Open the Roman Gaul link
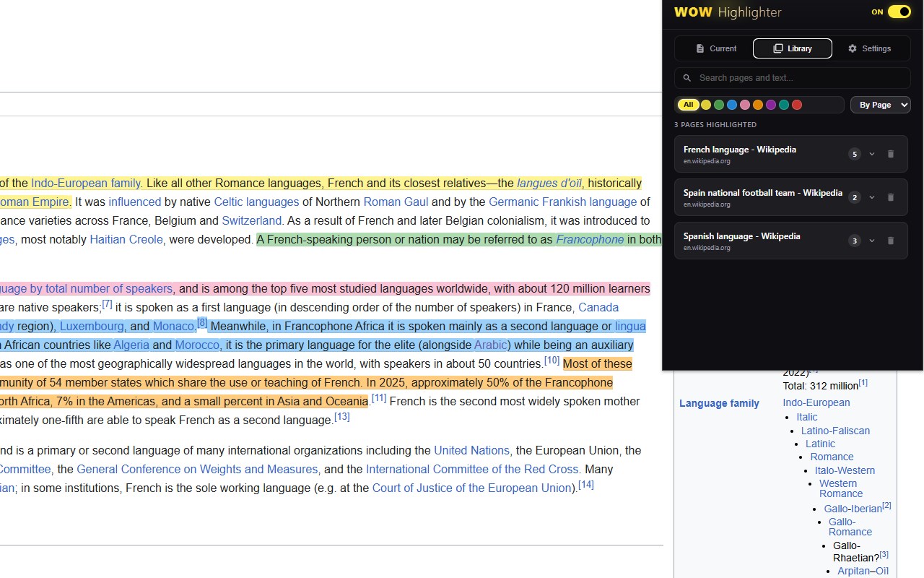 pos(396,202)
